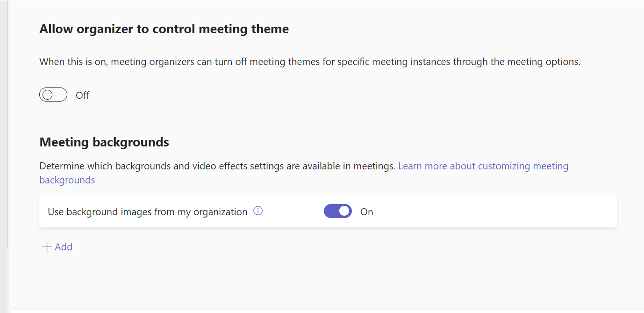Click the description text about meeting options

[309, 62]
